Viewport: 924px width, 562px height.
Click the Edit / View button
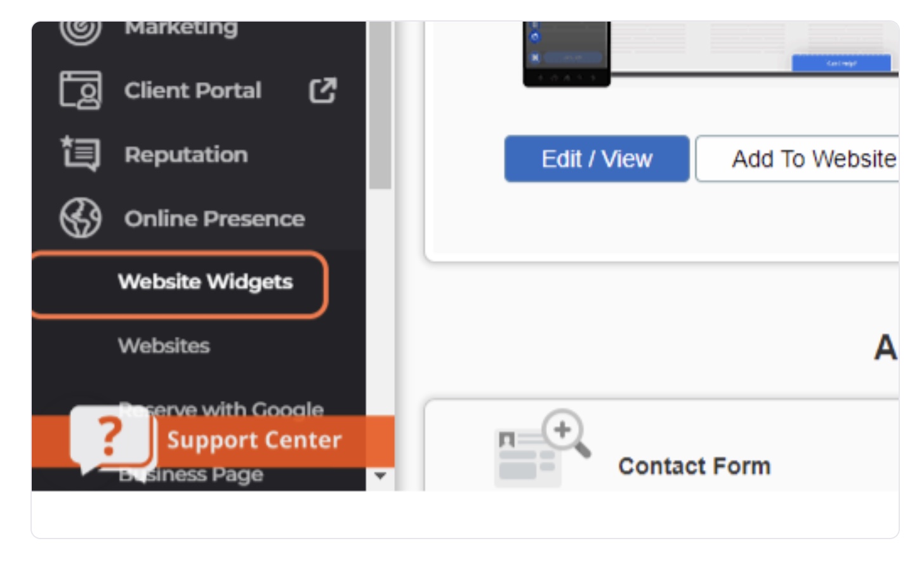pos(597,159)
